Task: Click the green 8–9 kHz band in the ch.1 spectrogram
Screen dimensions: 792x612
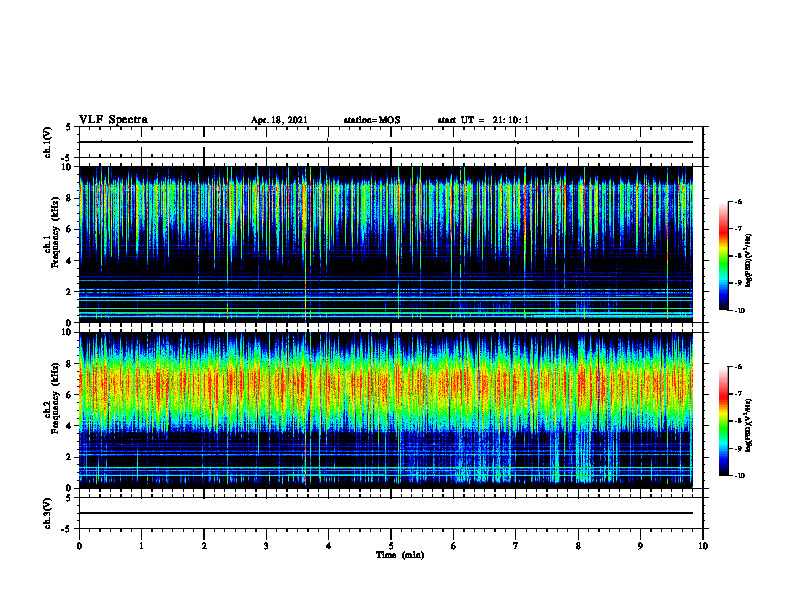Action: coord(386,192)
